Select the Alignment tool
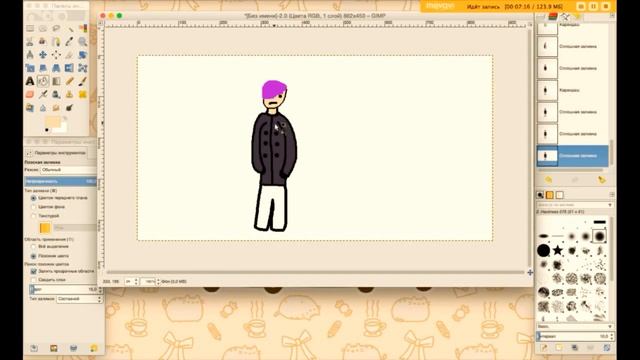 [56, 55]
